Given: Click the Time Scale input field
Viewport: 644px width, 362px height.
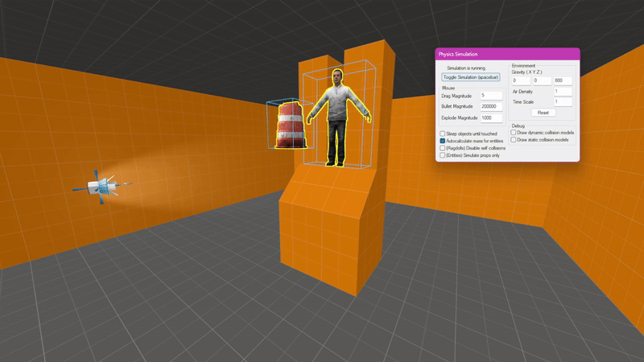Looking at the screenshot, I should (562, 102).
